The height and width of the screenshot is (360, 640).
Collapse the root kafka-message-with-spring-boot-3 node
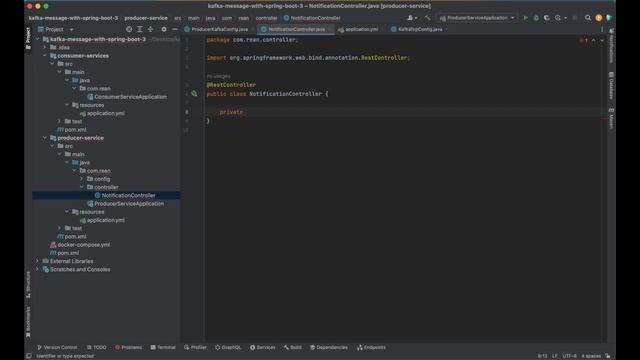pyautogui.click(x=38, y=39)
